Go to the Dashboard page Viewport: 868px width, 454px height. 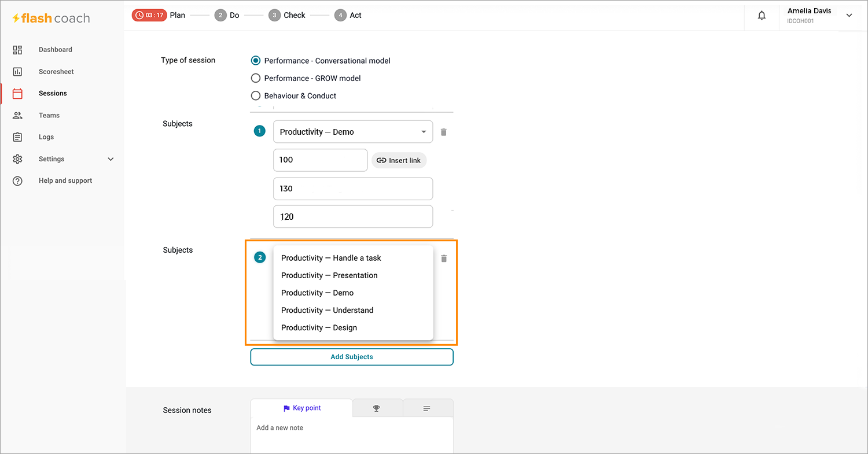pyautogui.click(x=56, y=50)
